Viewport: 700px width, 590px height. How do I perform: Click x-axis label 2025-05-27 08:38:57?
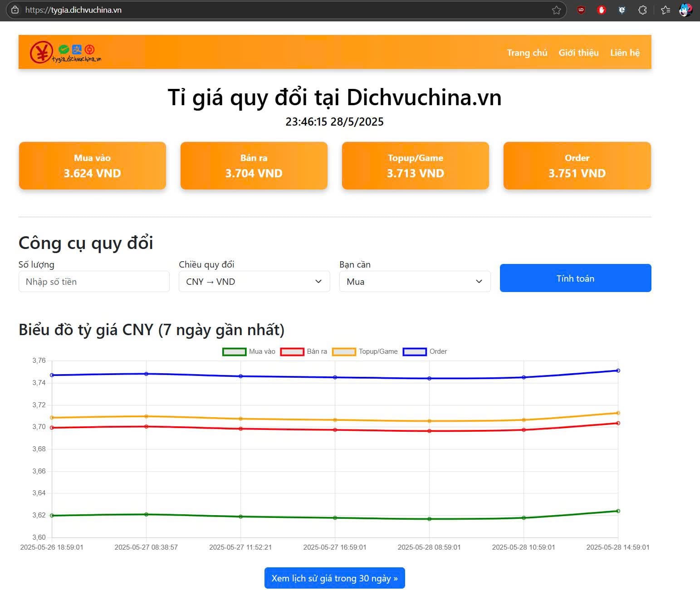pos(146,547)
